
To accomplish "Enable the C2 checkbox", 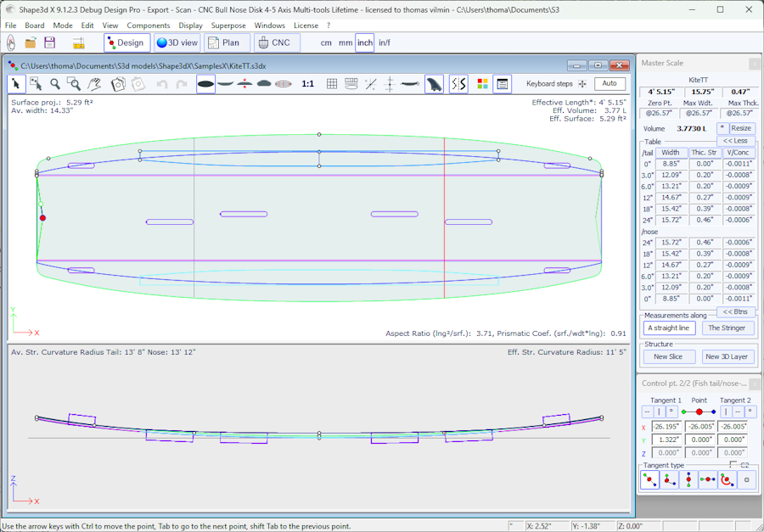I will click(733, 464).
